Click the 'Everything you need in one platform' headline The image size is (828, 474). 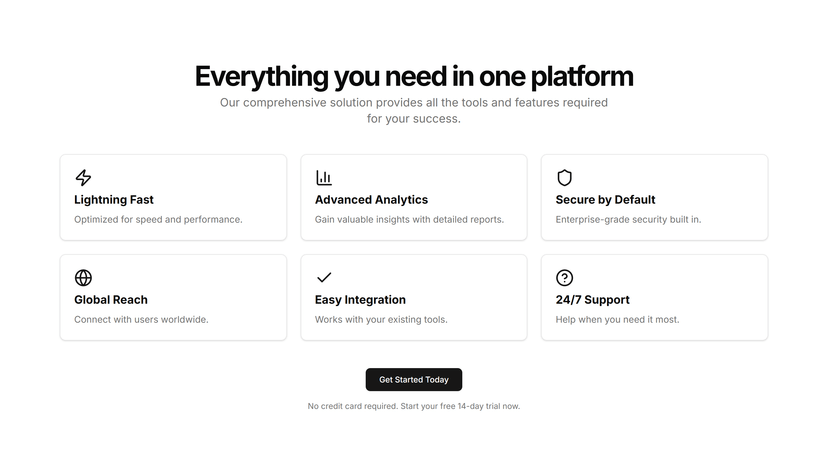[414, 76]
